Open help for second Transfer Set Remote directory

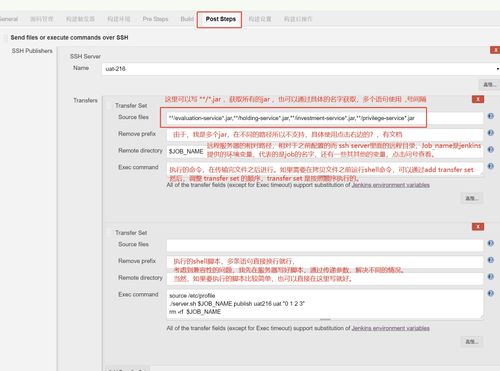pos(491,277)
